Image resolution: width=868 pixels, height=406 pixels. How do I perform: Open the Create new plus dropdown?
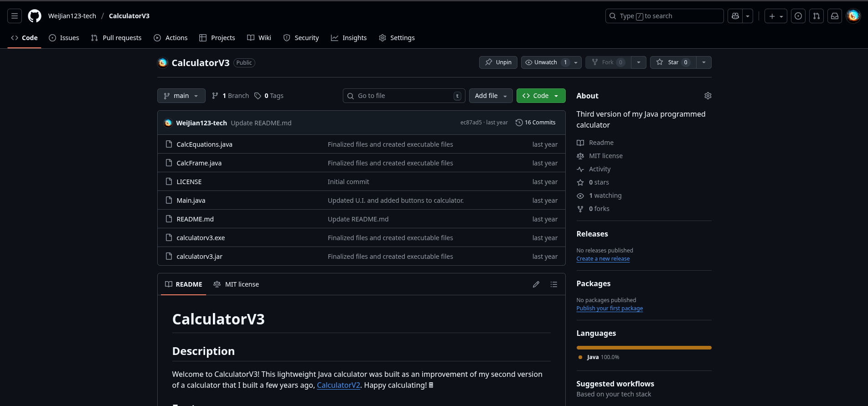tap(776, 16)
